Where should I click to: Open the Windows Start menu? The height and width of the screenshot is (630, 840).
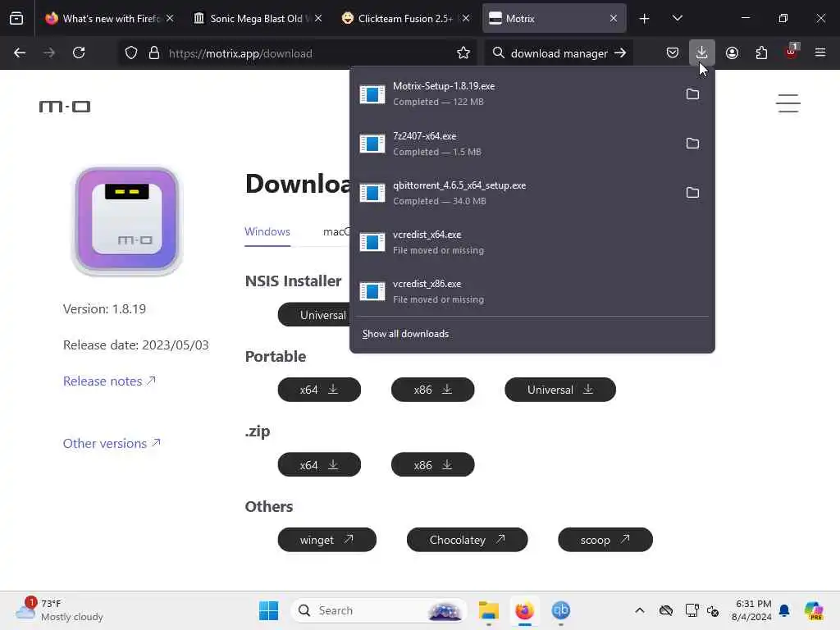pyautogui.click(x=268, y=610)
